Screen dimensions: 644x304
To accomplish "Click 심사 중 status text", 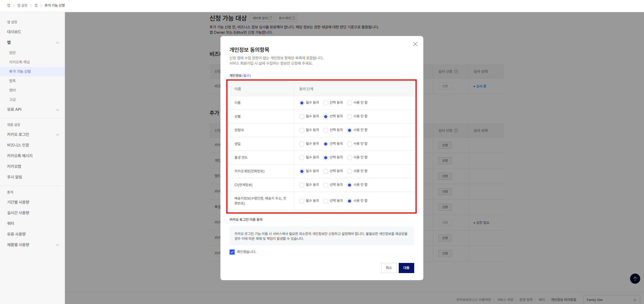I will pyautogui.click(x=481, y=86).
